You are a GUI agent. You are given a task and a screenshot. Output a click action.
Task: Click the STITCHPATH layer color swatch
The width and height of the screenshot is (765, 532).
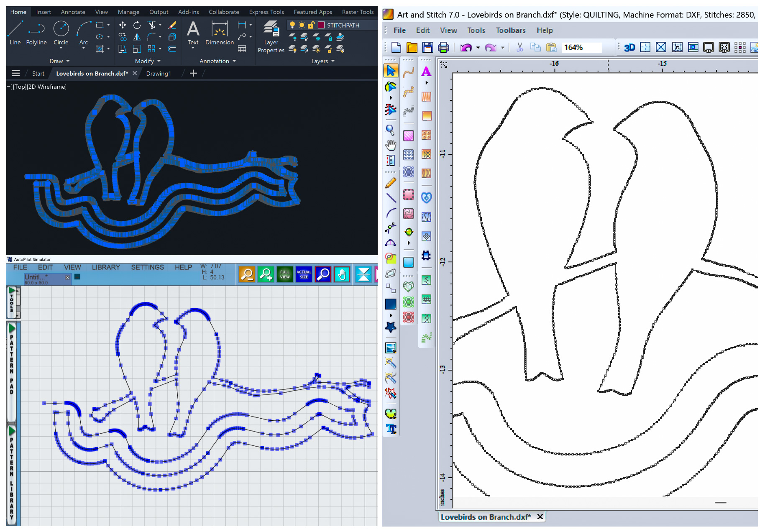[x=321, y=25]
